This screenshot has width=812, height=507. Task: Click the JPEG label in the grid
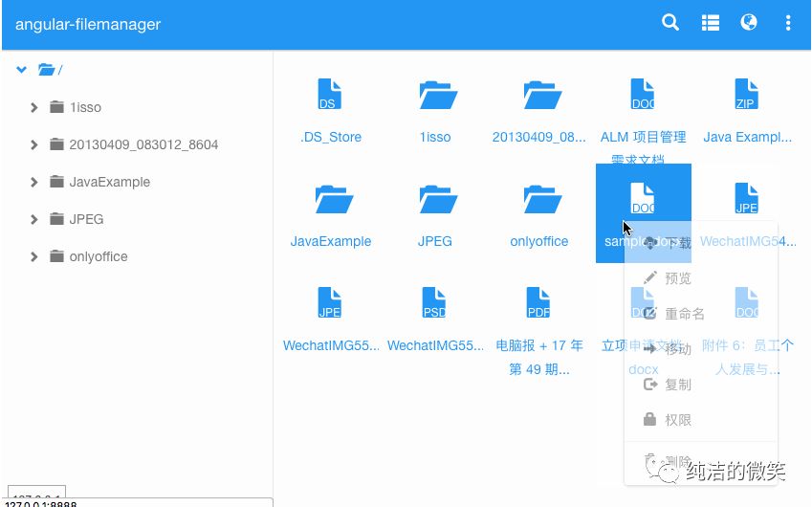point(435,241)
